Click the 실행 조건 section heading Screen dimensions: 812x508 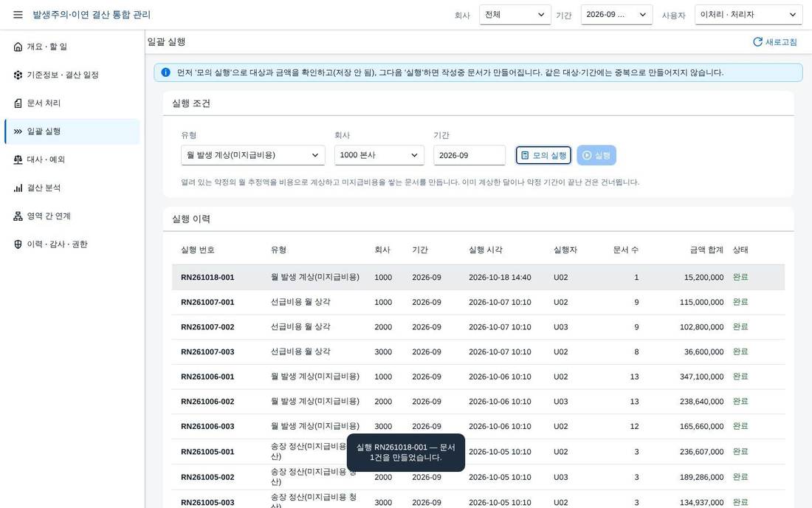pos(191,103)
